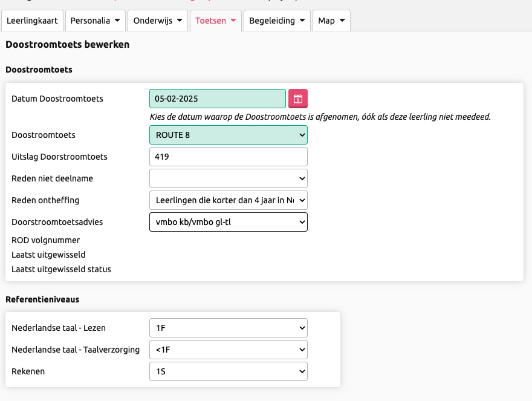Open the Map tab menu
The image size is (532, 401).
[331, 21]
